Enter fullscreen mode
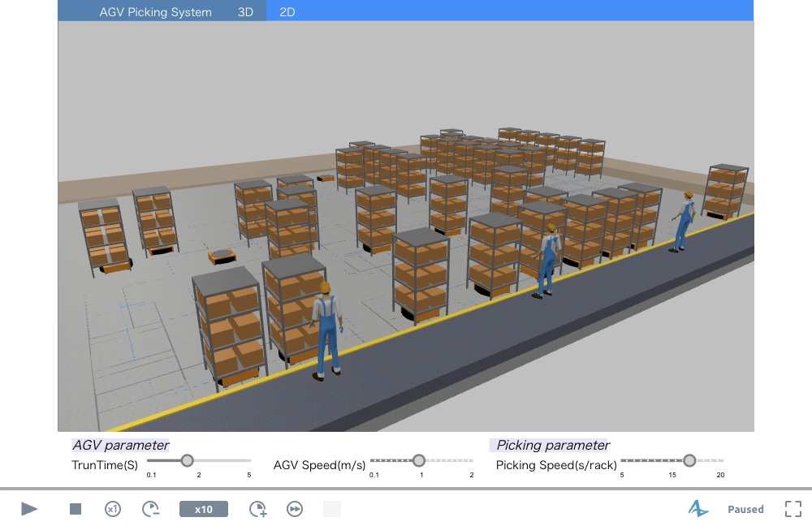 [793, 509]
